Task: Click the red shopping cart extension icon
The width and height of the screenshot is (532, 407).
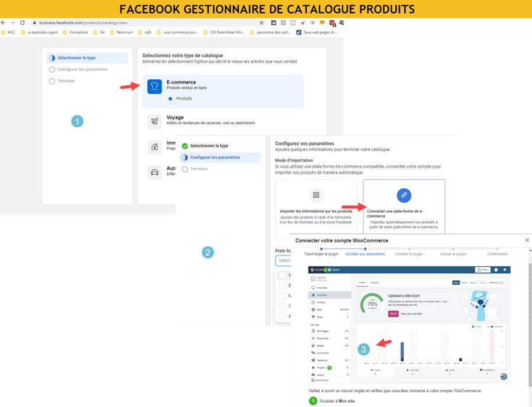Action: tap(303, 22)
